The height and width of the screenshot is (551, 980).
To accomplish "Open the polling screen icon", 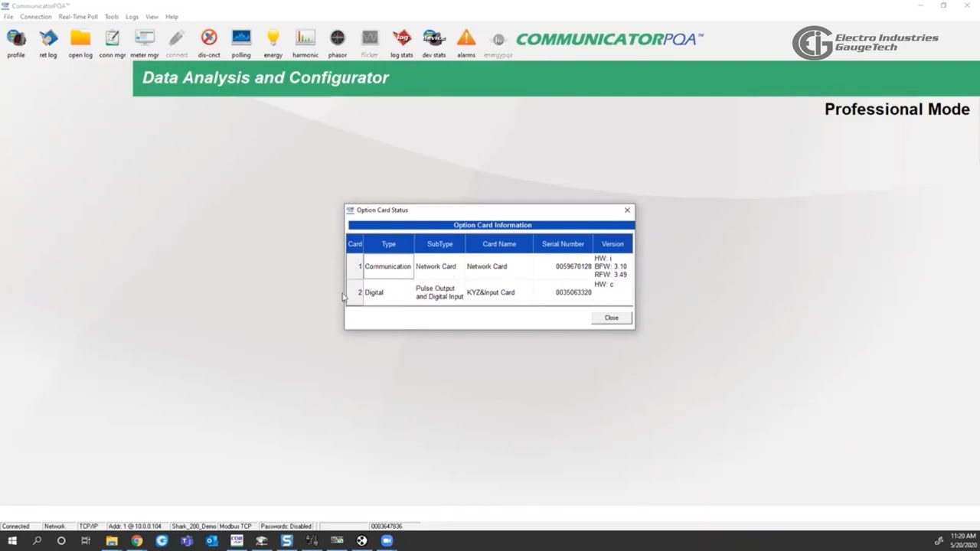I will 241,43.
